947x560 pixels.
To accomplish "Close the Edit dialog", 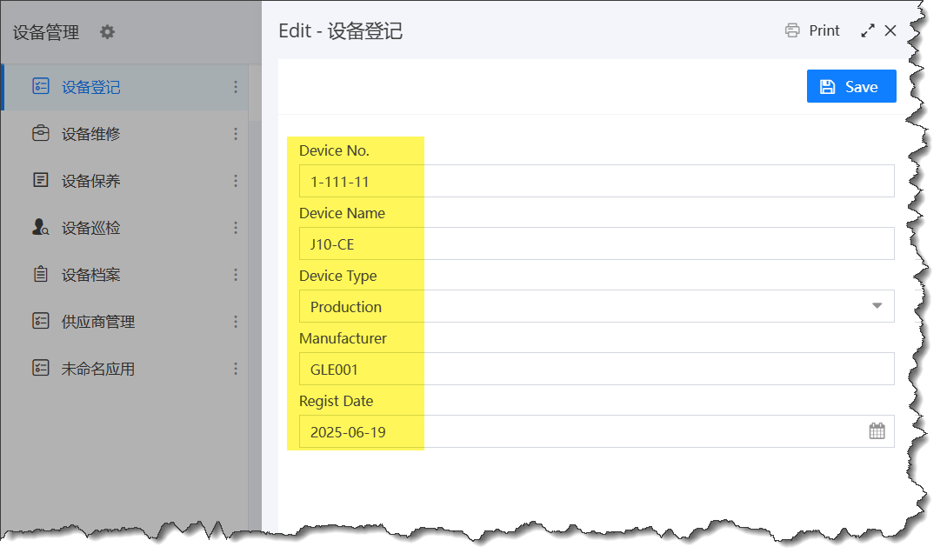I will tap(890, 30).
